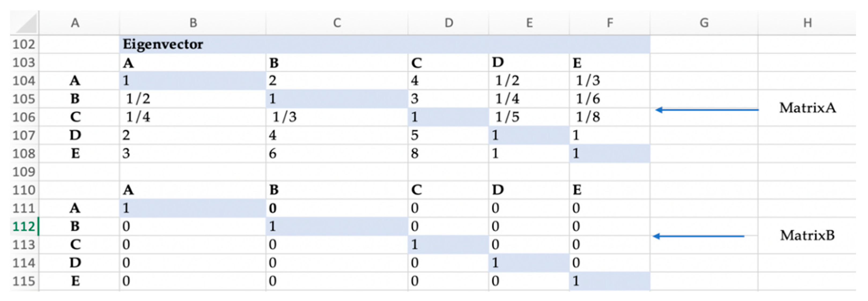868x301 pixels.
Task: Click row 115 header
Action: click(x=24, y=281)
